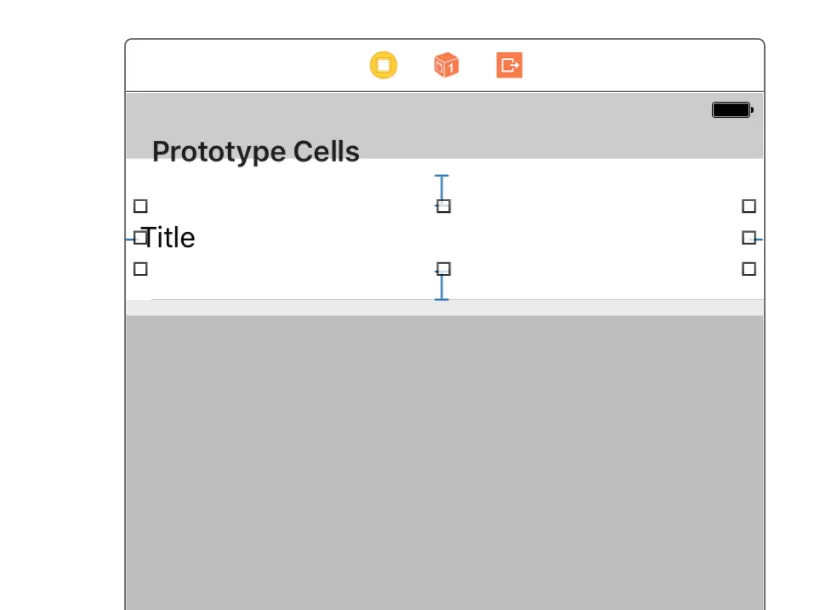
Task: Select the bottom vertical spacing constraint line
Action: pos(441,288)
